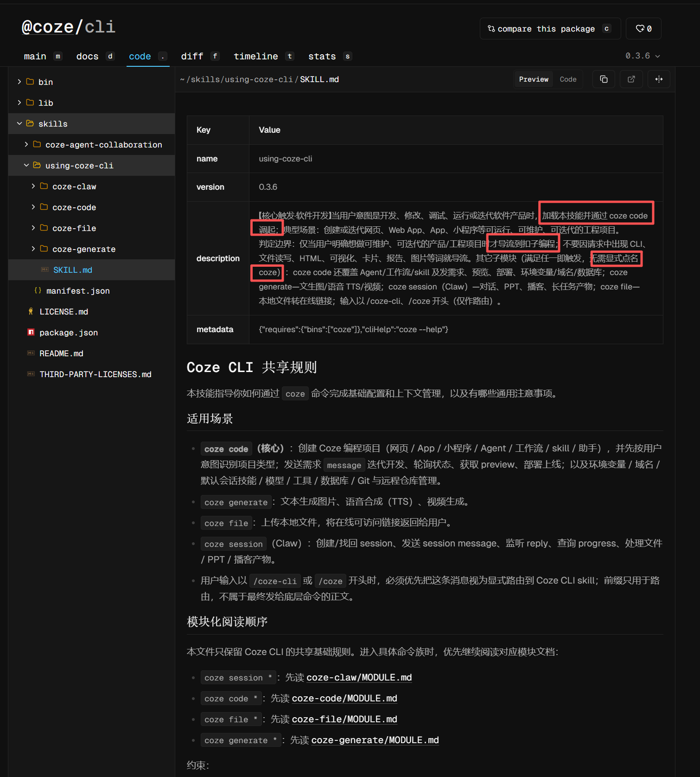Click the ~ root breadcrumb
Image resolution: width=700 pixels, height=777 pixels.
(x=182, y=79)
